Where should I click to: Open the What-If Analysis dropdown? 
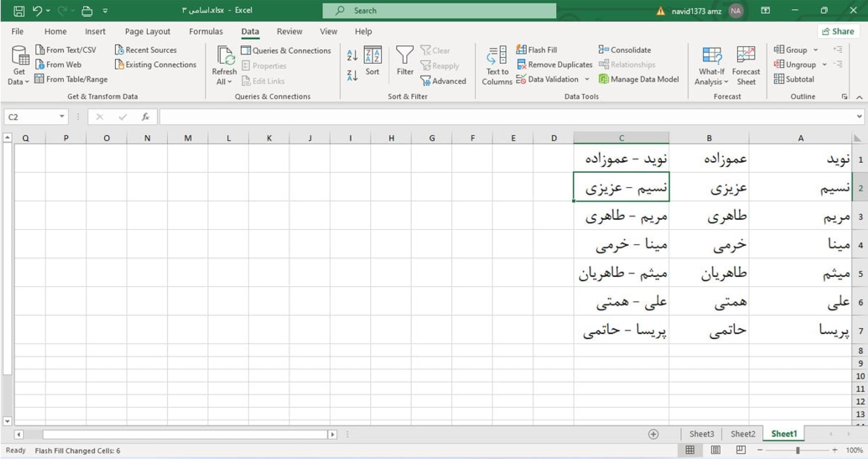[x=712, y=66]
